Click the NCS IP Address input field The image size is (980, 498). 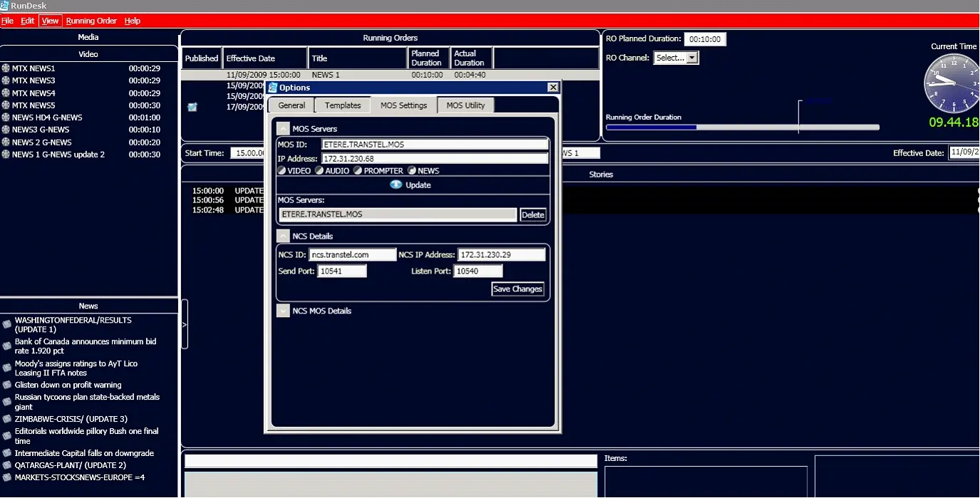(x=502, y=254)
